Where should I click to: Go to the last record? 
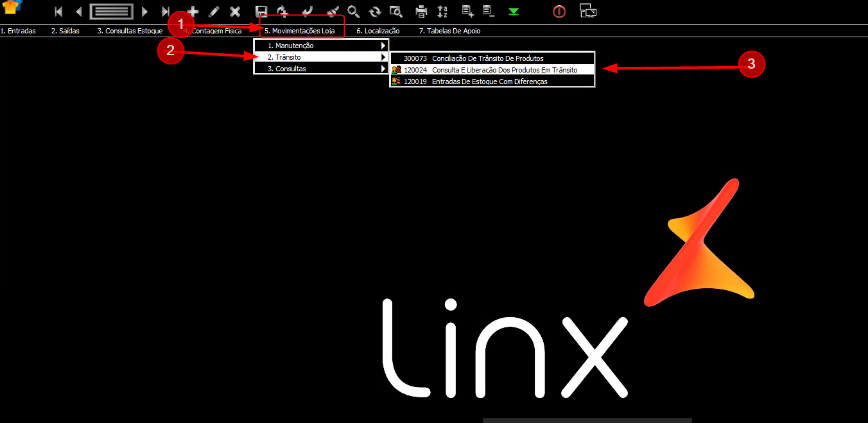(166, 12)
